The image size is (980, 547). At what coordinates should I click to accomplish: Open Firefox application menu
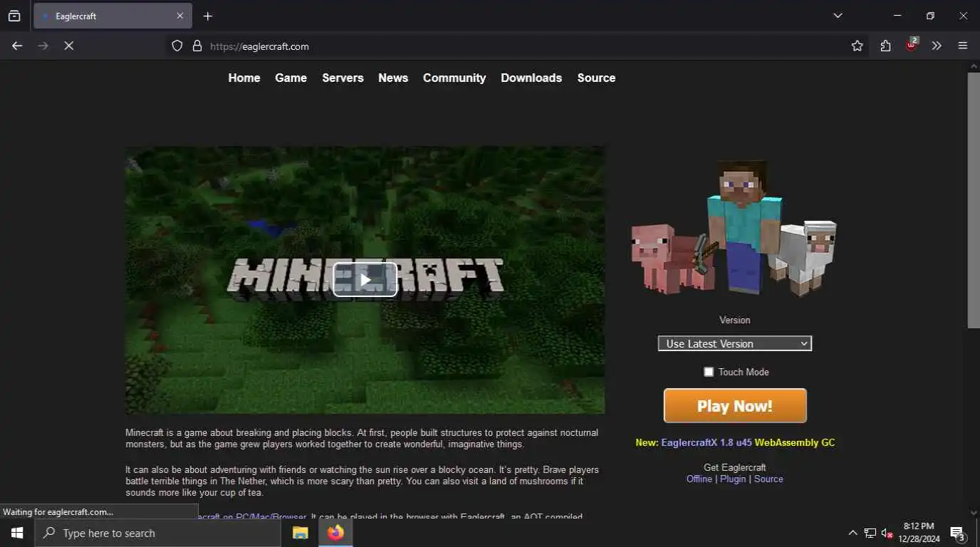coord(963,46)
